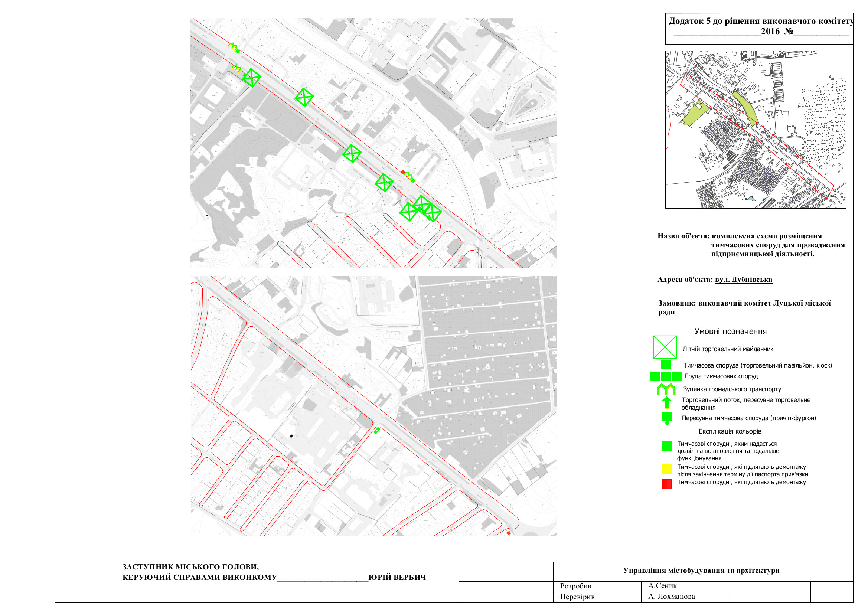Click the yellow color swatch in color explication

[x=666, y=469]
